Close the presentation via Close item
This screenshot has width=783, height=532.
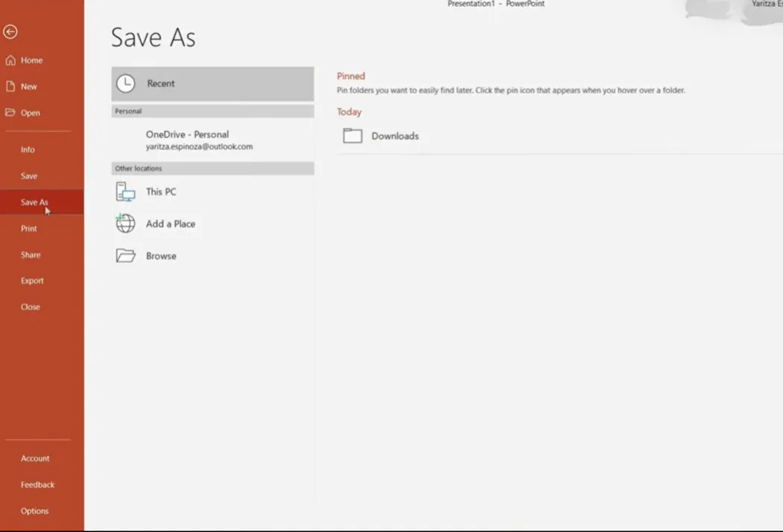31,307
